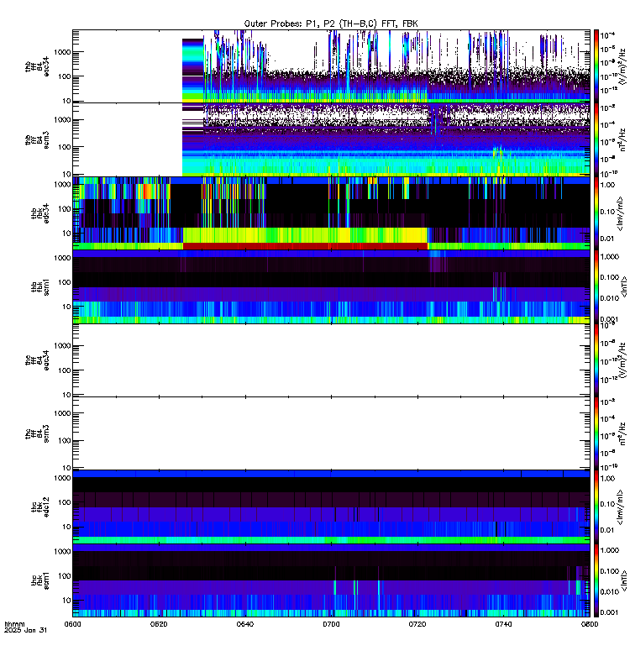Click the 'nT²/Hz' unit label of thb scm3 colorbar

(x=622, y=139)
